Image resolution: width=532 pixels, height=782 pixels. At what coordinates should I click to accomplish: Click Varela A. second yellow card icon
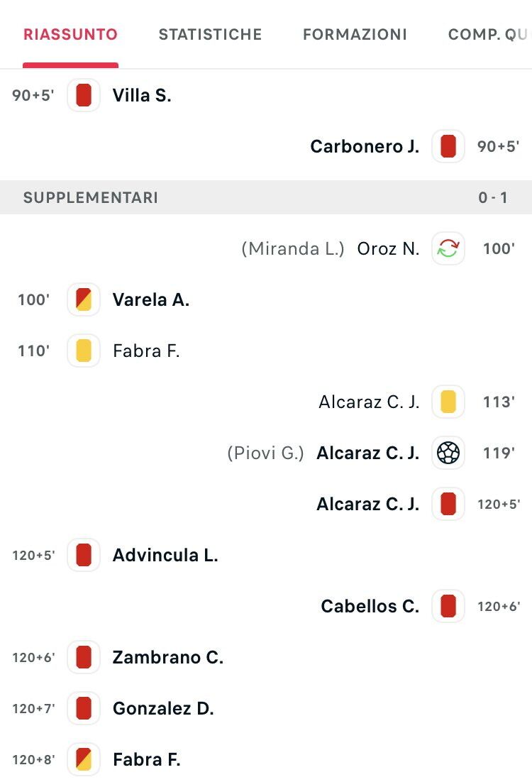[x=84, y=299]
